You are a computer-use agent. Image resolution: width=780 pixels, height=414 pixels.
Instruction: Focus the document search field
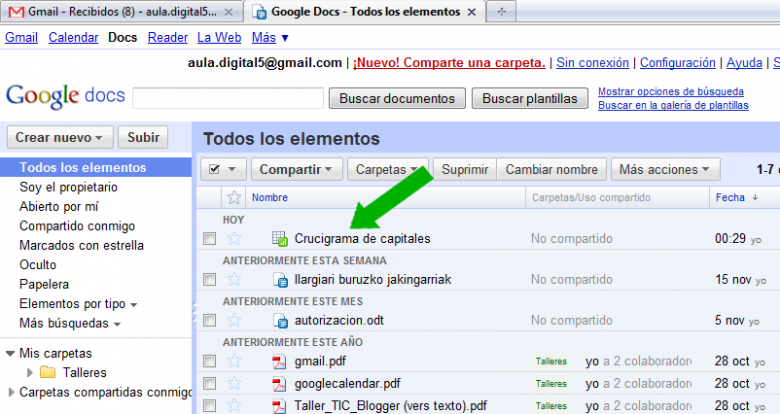228,98
